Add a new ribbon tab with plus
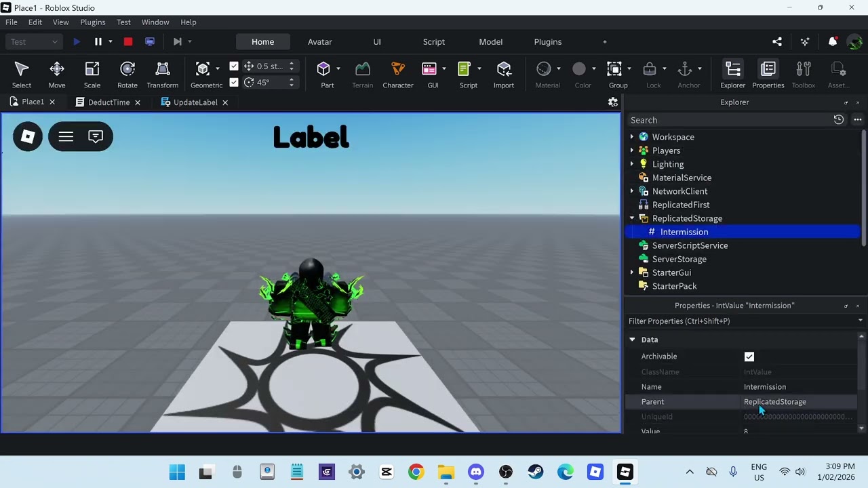The image size is (868, 488). tap(605, 42)
